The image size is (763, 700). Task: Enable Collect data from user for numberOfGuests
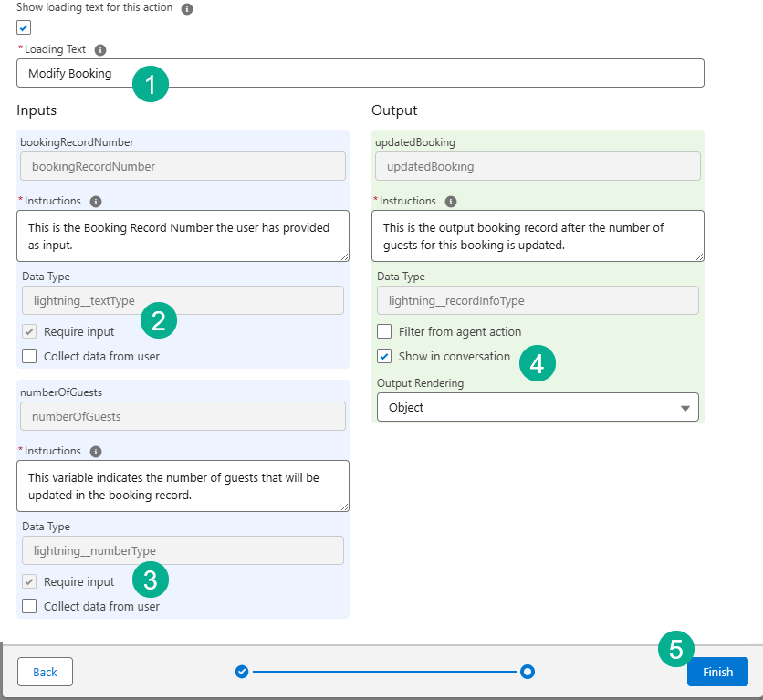(x=29, y=607)
